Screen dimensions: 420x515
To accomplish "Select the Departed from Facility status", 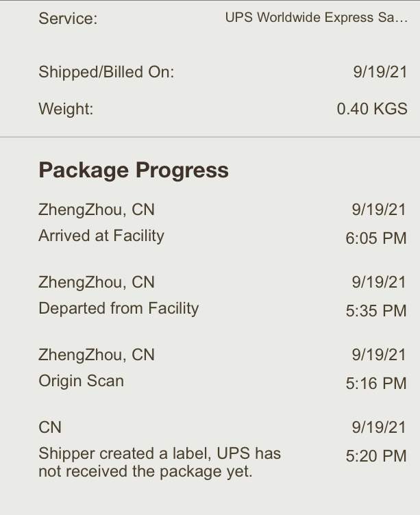I will pyautogui.click(x=119, y=308).
